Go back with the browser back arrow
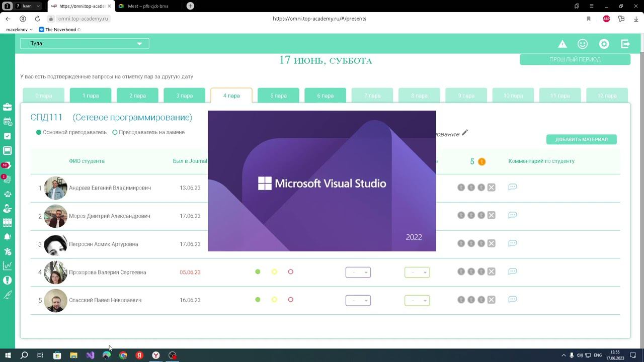 pyautogui.click(x=8, y=19)
